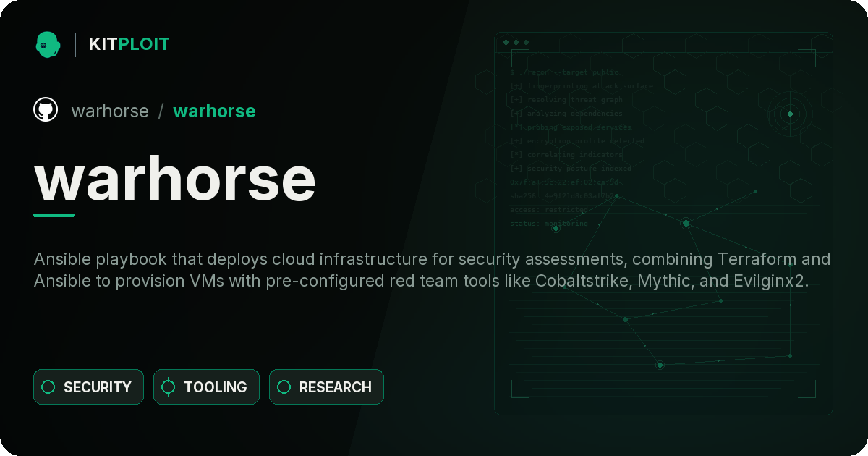
Task: Click terminal line 'analyzing dependencies'
Action: click(x=566, y=114)
